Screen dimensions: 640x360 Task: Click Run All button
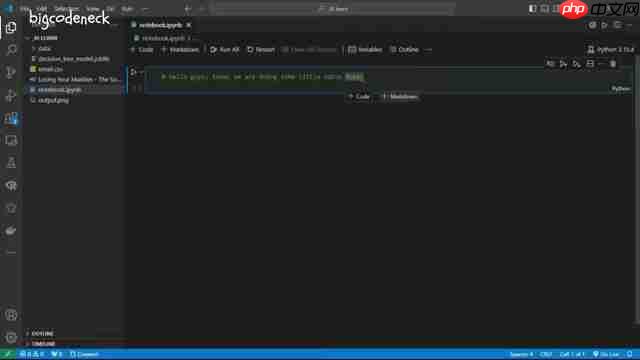tap(224, 50)
